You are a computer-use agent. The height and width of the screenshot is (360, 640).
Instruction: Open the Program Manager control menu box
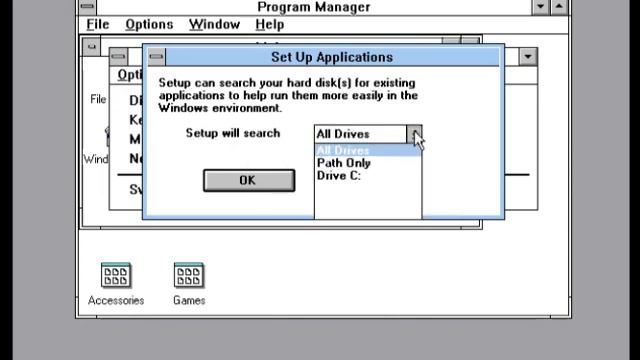(87, 7)
